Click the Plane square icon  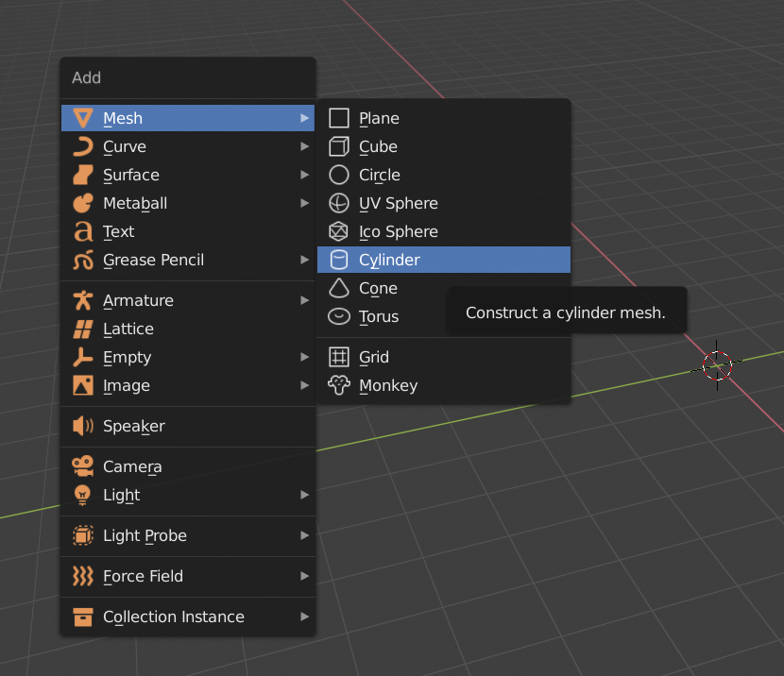[339, 118]
